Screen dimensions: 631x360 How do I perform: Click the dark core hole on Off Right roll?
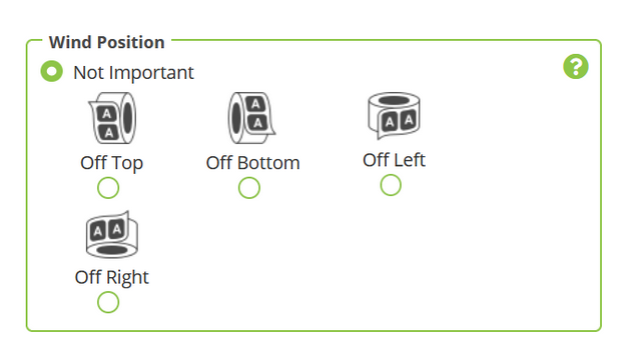112,250
